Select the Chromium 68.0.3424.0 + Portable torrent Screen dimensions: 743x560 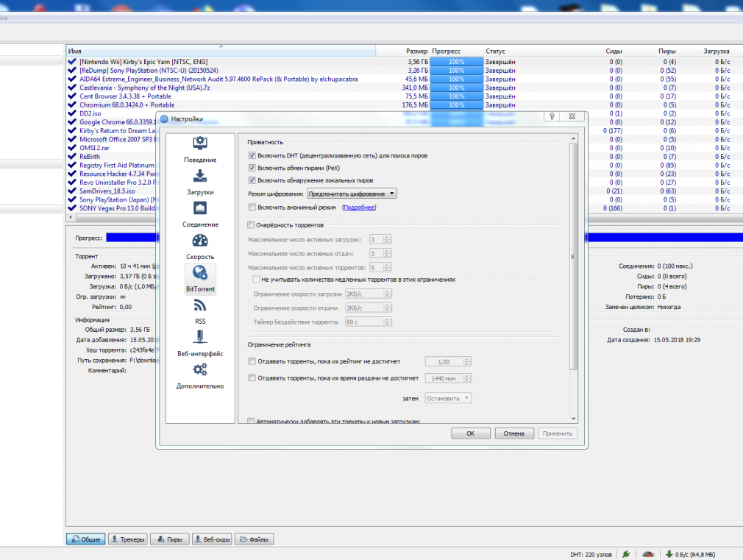click(127, 104)
